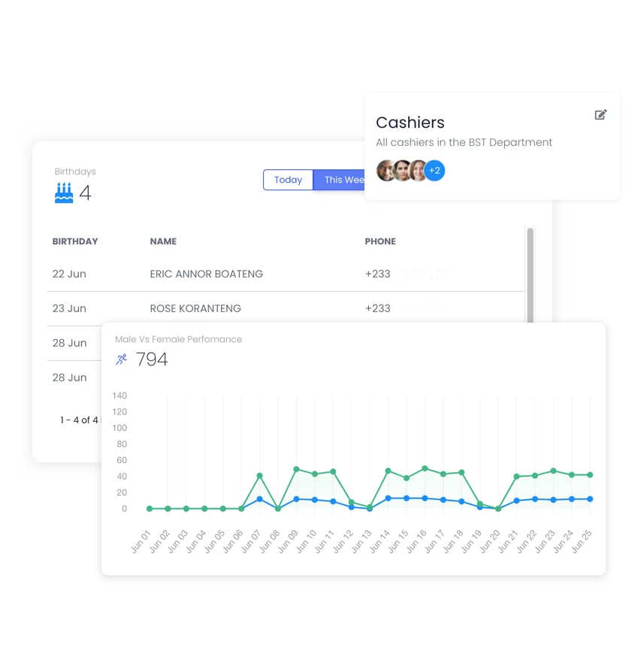Click the runner icon next to 794
This screenshot has height=655, width=644.
120,359
